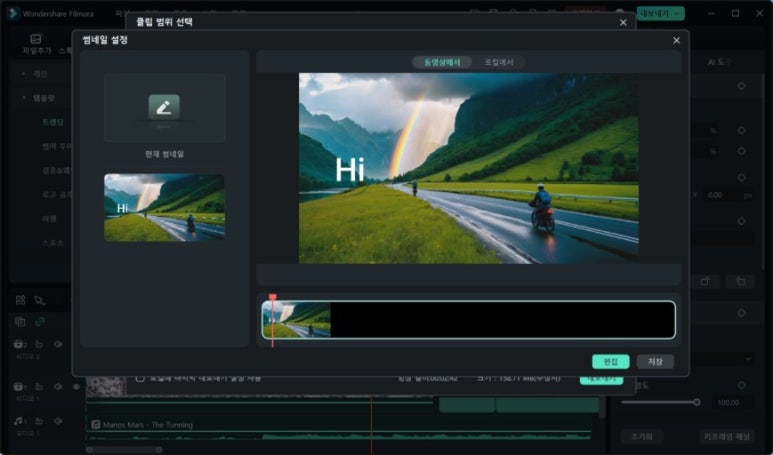Click the video 1 track camera icon
This screenshot has height=455, width=773.
pyautogui.click(x=20, y=387)
